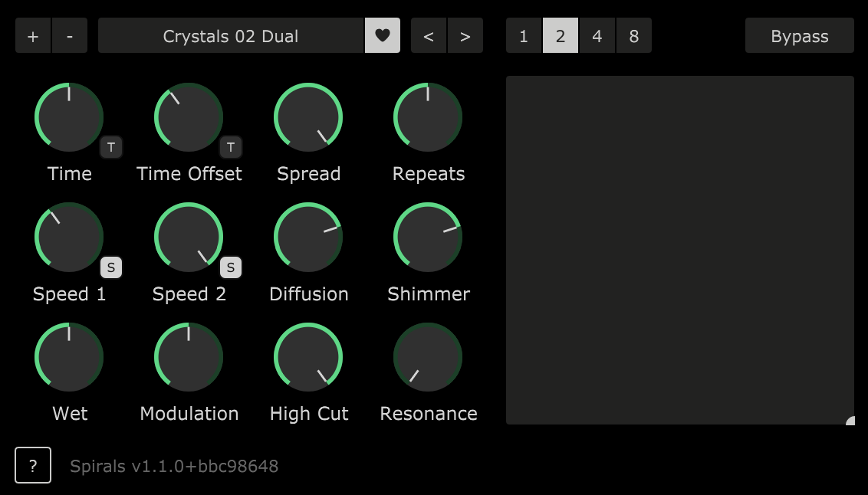Click the Spread knob
This screenshot has width=868, height=495.
pyautogui.click(x=308, y=117)
